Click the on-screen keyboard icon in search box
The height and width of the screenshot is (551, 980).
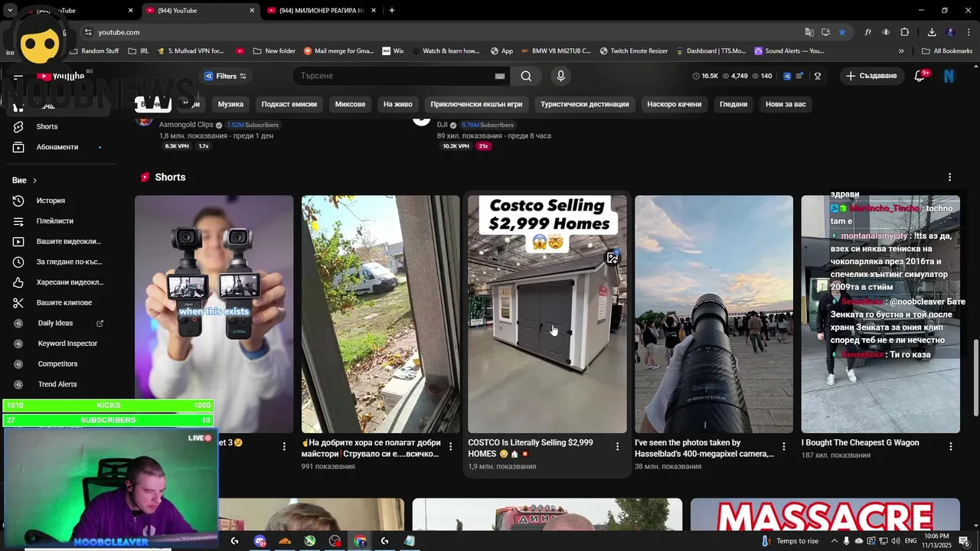[500, 76]
